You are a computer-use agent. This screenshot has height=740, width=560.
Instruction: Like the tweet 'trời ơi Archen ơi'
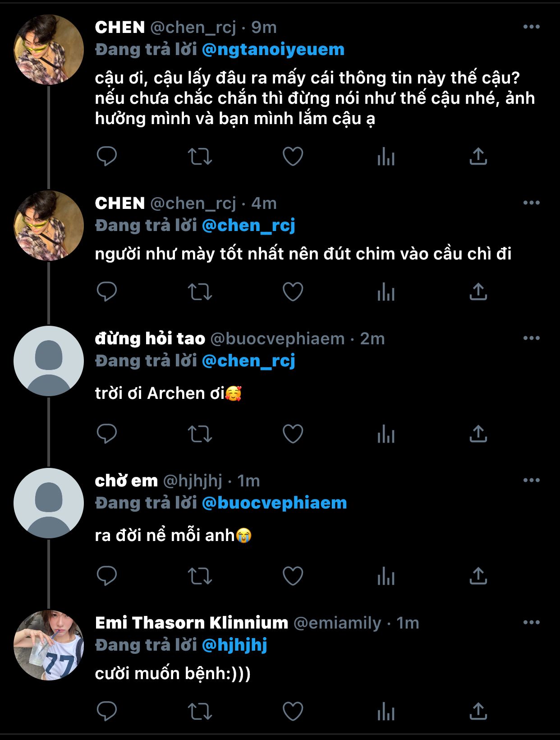[x=293, y=434]
